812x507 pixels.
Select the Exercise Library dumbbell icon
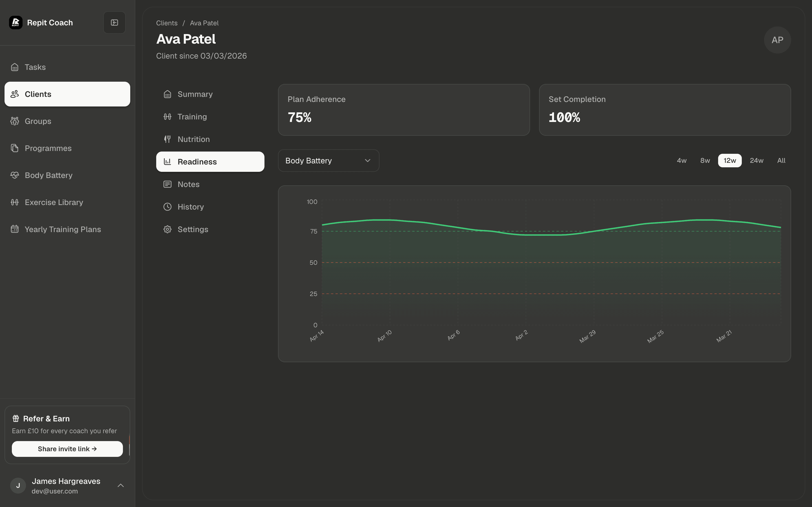(14, 202)
